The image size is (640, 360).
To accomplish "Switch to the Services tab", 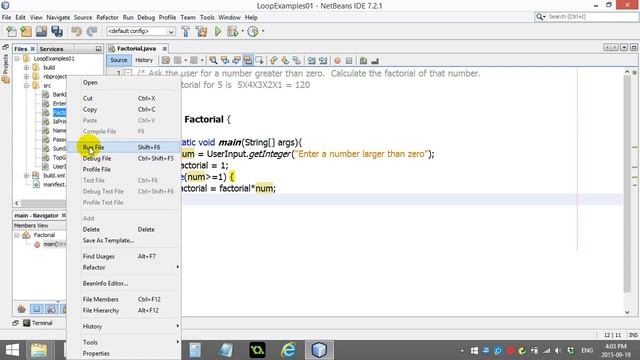I will [51, 49].
